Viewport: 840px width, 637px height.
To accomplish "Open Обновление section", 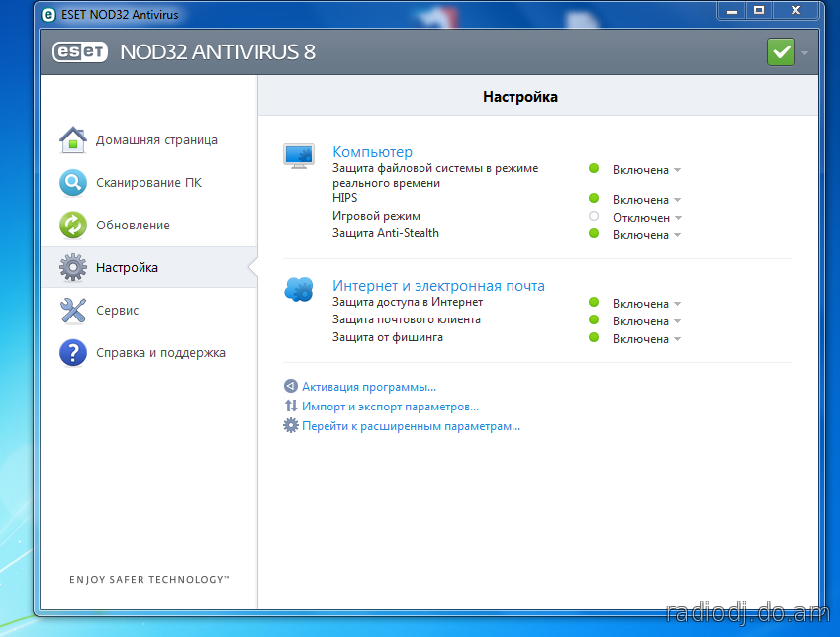I will click(x=149, y=225).
